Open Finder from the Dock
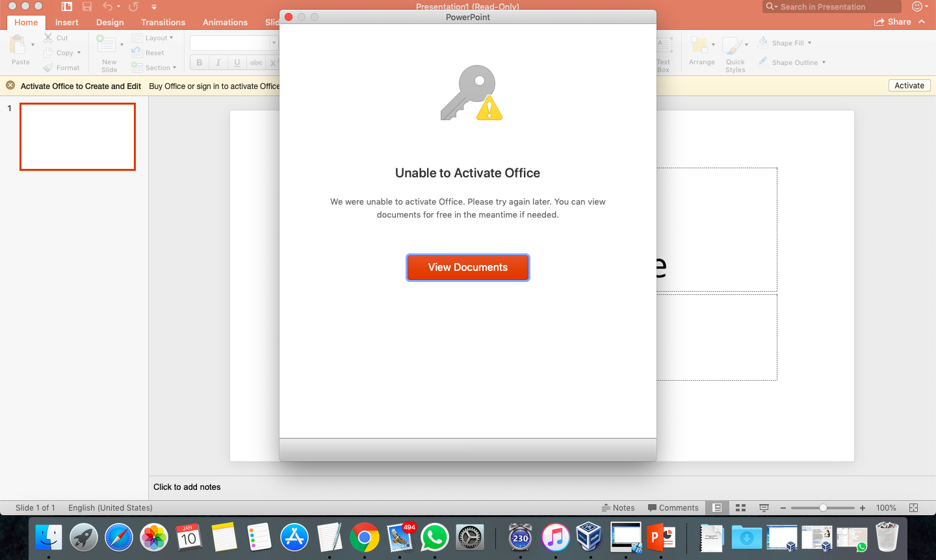The width and height of the screenshot is (936, 560). [49, 538]
